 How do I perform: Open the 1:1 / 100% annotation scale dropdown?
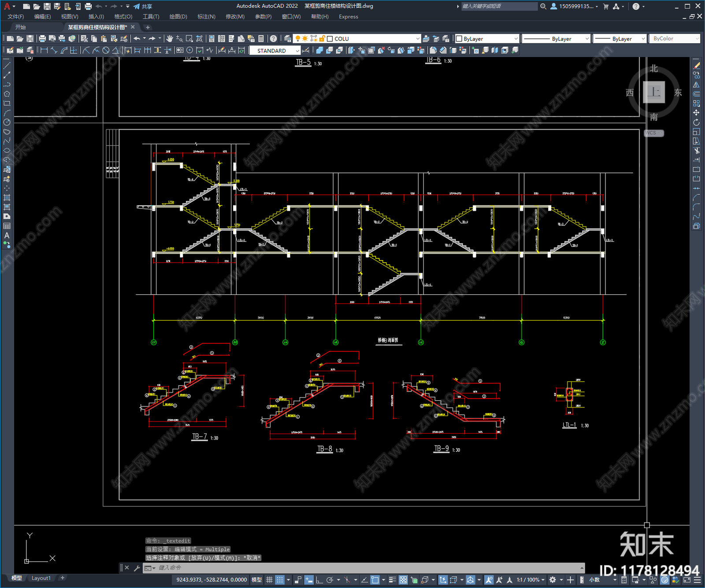[x=531, y=580]
